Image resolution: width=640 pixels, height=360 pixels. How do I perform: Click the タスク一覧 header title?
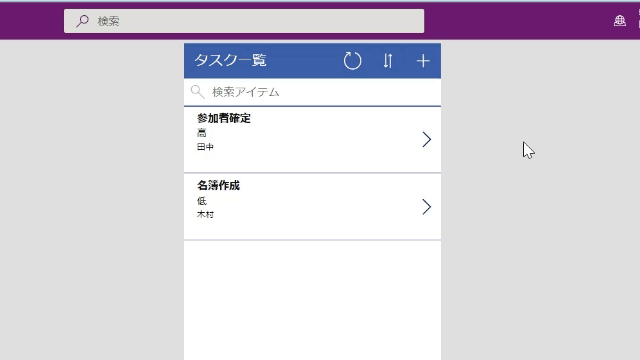click(x=230, y=60)
